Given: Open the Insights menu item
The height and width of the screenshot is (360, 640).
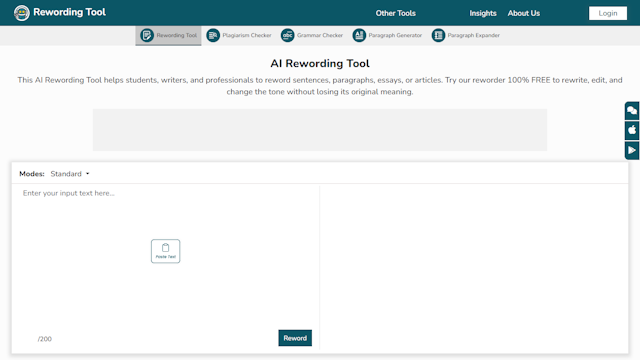Looking at the screenshot, I should 483,13.
